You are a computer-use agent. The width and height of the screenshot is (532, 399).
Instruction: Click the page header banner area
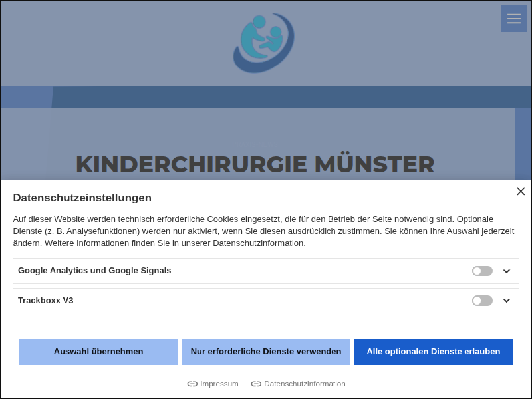(x=133, y=43)
